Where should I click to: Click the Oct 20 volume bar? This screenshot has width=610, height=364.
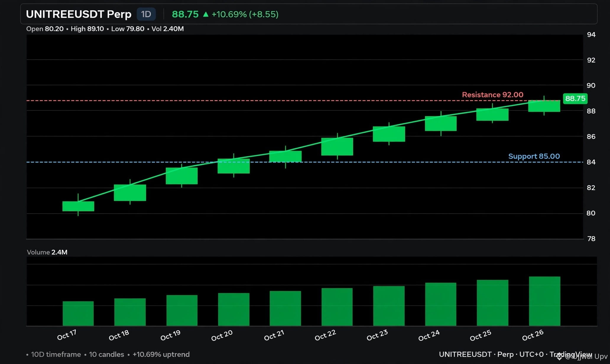(x=234, y=309)
